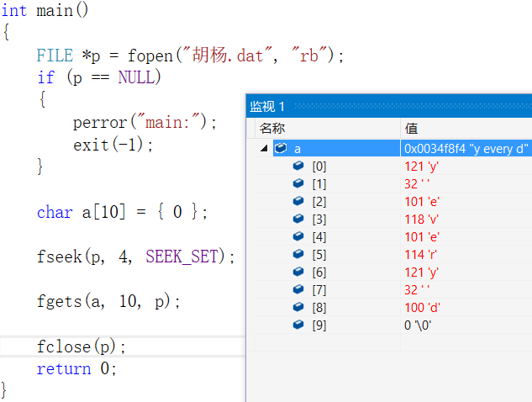Click the NULL keyword in the if condition

(x=135, y=77)
